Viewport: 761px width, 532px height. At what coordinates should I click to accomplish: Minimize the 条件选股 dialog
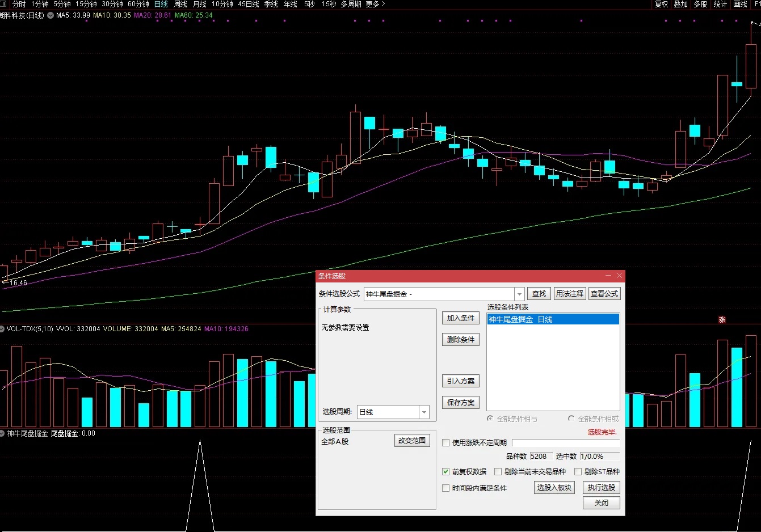608,276
